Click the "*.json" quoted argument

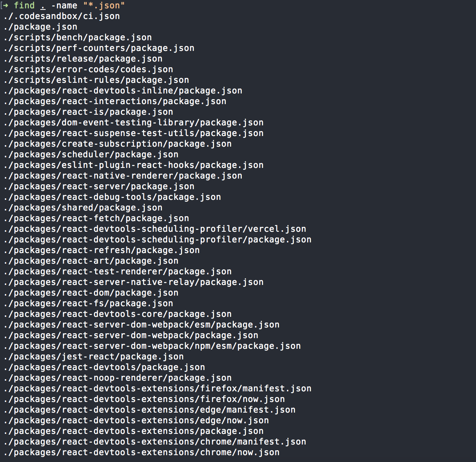(x=104, y=5)
